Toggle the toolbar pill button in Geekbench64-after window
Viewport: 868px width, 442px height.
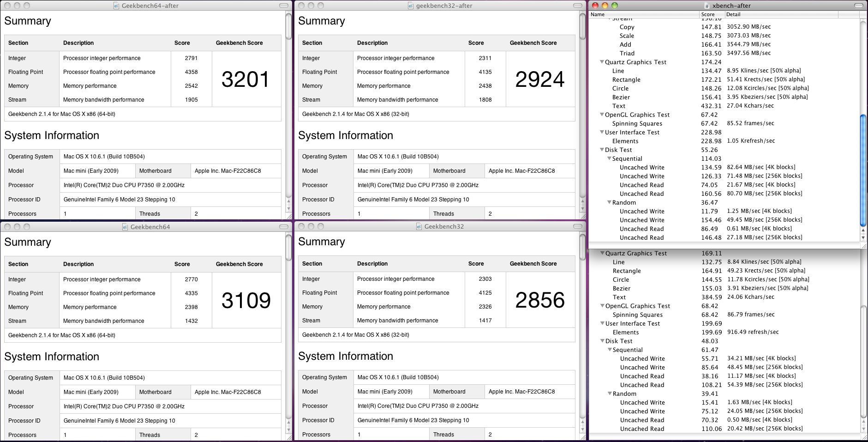pyautogui.click(x=283, y=6)
